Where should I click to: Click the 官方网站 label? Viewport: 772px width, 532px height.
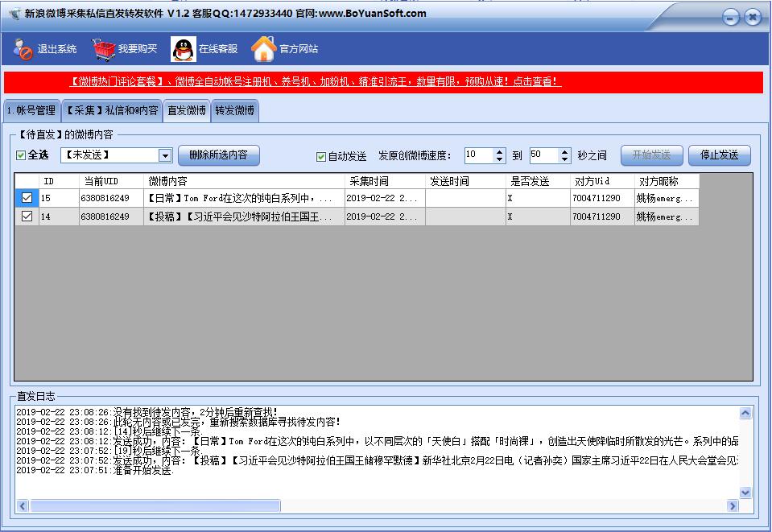(299, 49)
